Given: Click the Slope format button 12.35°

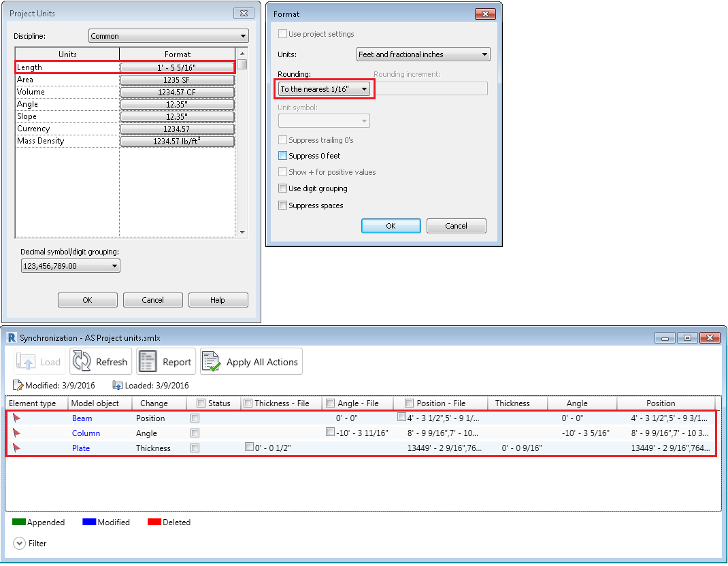Looking at the screenshot, I should coord(177,116).
